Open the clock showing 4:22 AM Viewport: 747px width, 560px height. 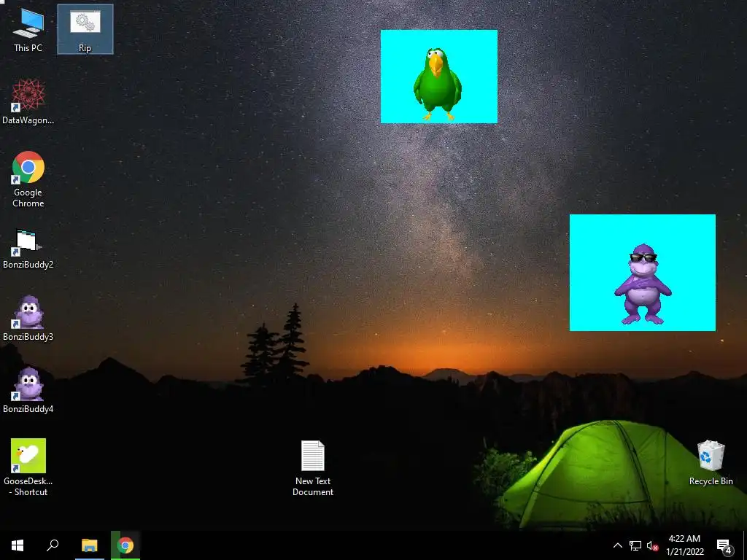pyautogui.click(x=684, y=545)
